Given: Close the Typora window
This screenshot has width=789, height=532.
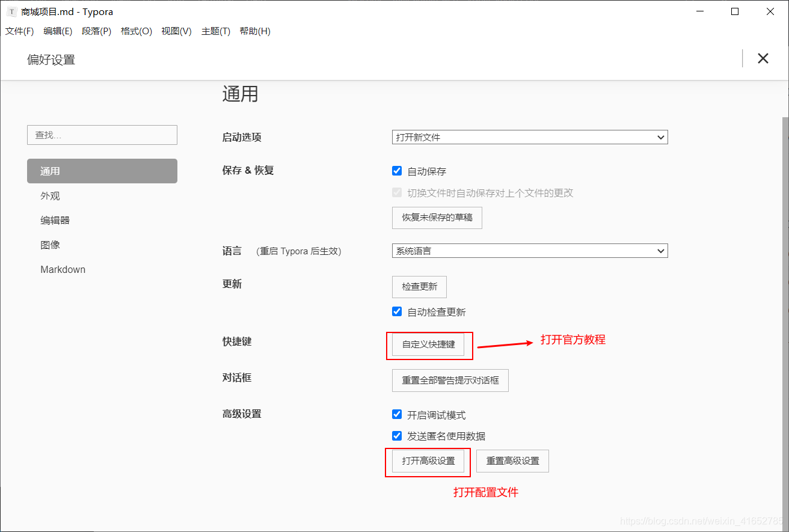Looking at the screenshot, I should coord(770,11).
